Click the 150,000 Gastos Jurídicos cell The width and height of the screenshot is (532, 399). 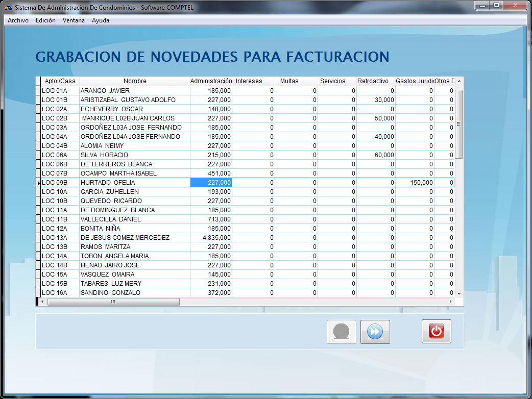[415, 183]
